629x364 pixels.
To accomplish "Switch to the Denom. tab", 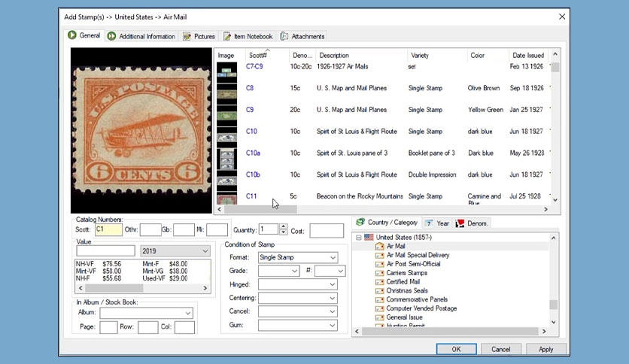I will click(472, 223).
